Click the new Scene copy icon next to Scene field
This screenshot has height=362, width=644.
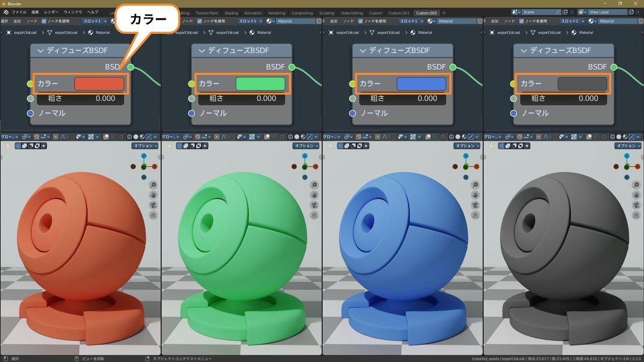tap(565, 12)
